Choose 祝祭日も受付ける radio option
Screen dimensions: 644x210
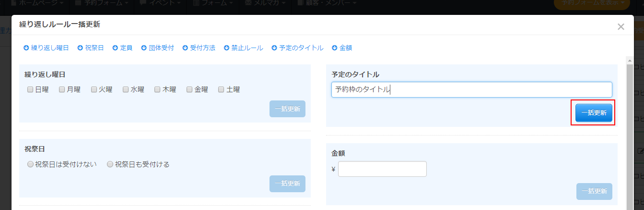click(110, 164)
